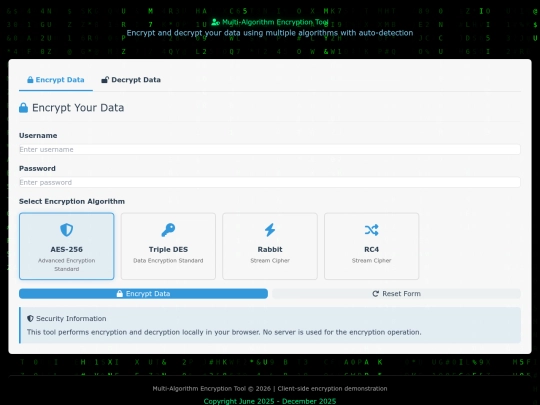The image size is (540, 405).
Task: Switch to the Encrypt Data tab
Action: click(x=56, y=80)
